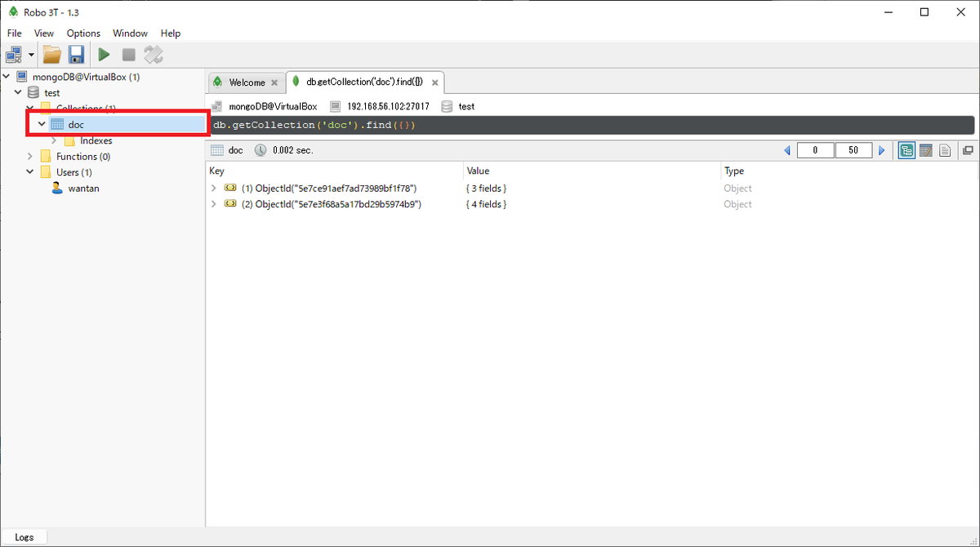980x547 pixels.
Task: Click the Functions folder icon
Action: (46, 156)
